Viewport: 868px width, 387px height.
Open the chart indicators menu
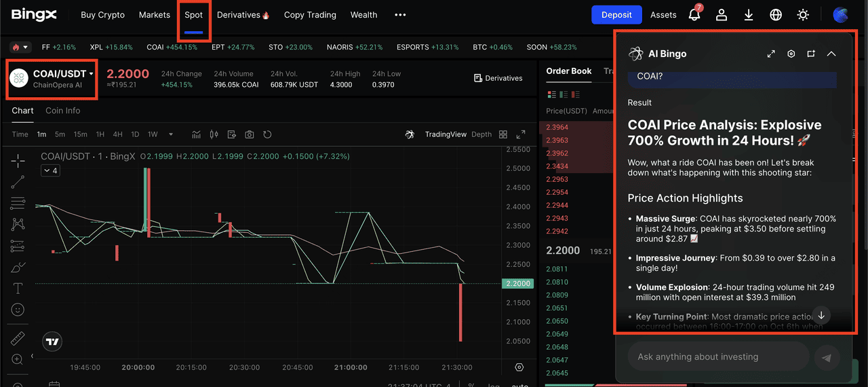(197, 134)
